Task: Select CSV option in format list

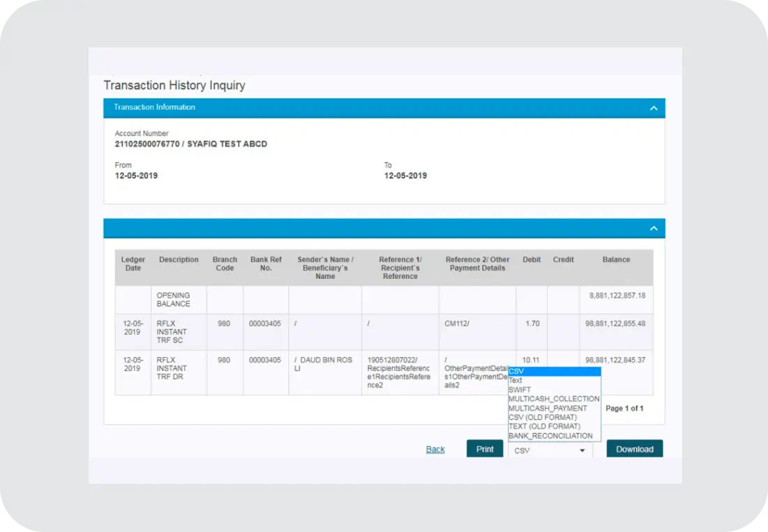Action: 554,372
